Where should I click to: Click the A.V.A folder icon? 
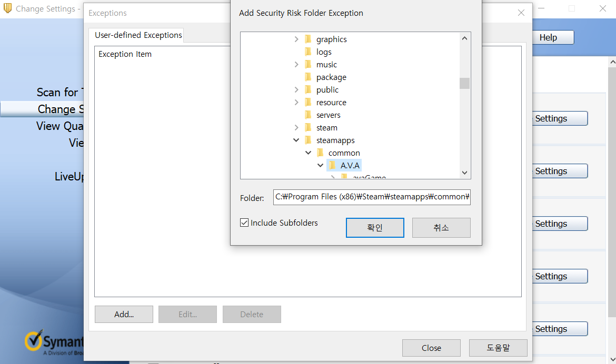tap(333, 166)
